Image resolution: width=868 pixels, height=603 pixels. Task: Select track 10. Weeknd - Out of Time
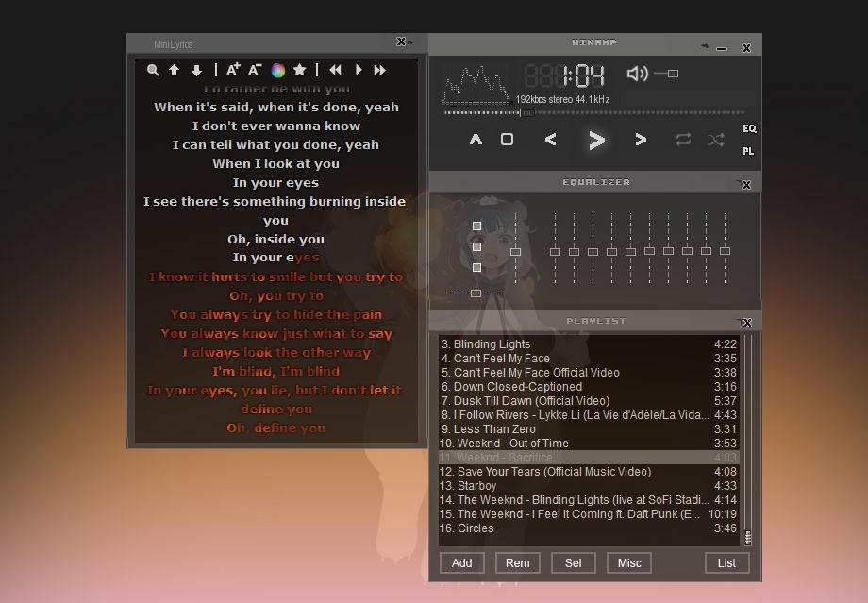[589, 443]
